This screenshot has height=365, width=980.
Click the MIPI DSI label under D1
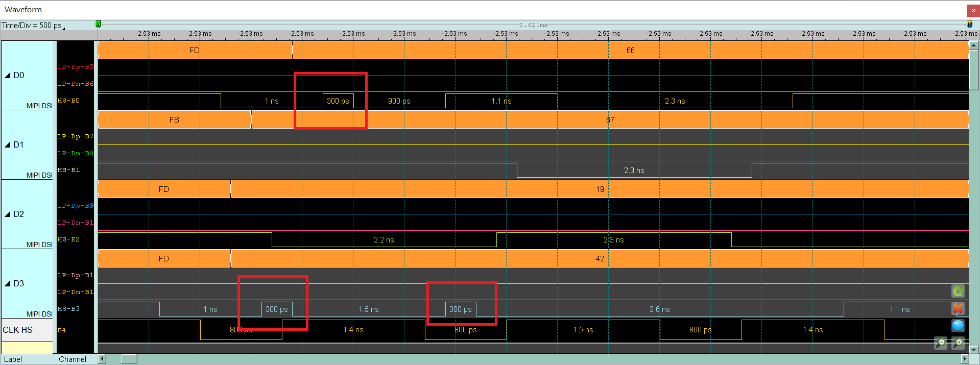(39, 176)
